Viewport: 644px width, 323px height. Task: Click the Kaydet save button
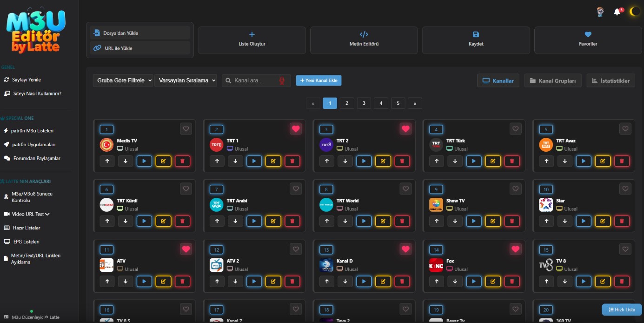click(x=476, y=40)
